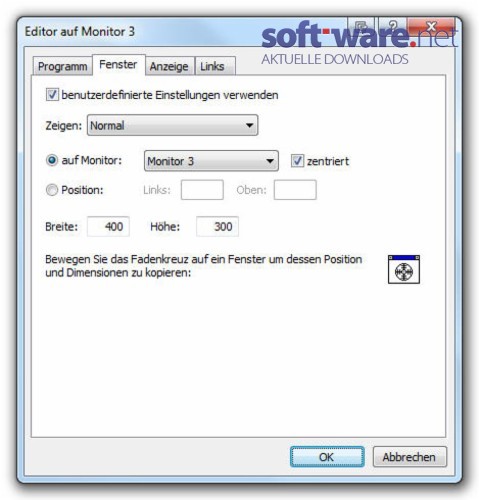Screen dimensions: 479x500
Task: Switch to the Anzeige tab
Action: 169,66
